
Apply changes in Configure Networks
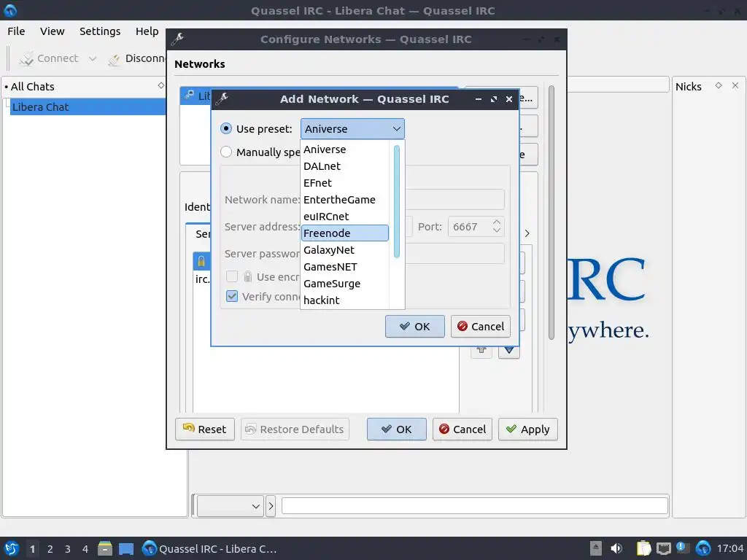[528, 429]
